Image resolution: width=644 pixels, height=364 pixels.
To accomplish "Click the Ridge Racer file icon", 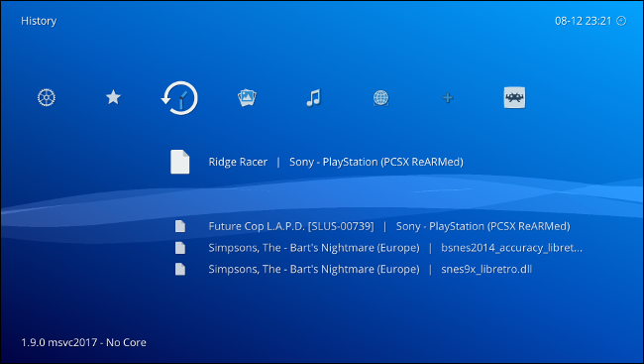I will pyautogui.click(x=180, y=162).
